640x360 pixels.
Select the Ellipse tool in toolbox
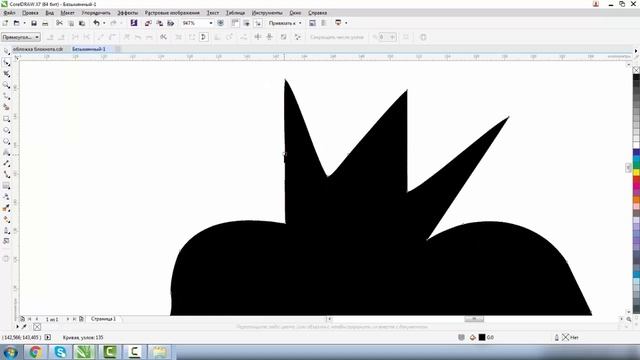click(x=6, y=130)
